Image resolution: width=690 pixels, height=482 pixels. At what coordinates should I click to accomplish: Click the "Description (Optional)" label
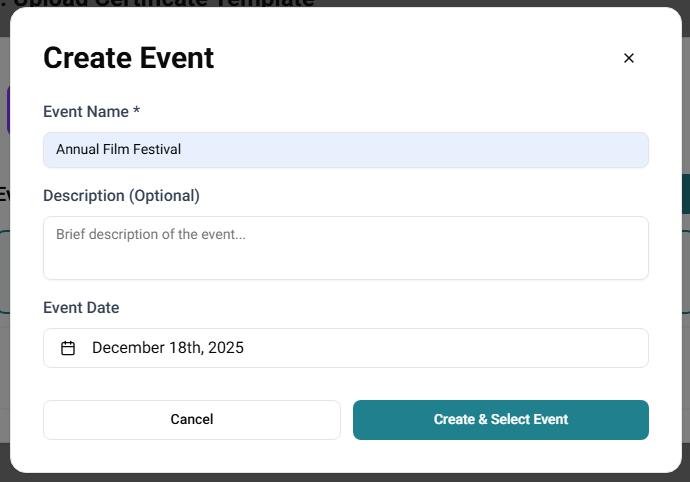(121, 196)
